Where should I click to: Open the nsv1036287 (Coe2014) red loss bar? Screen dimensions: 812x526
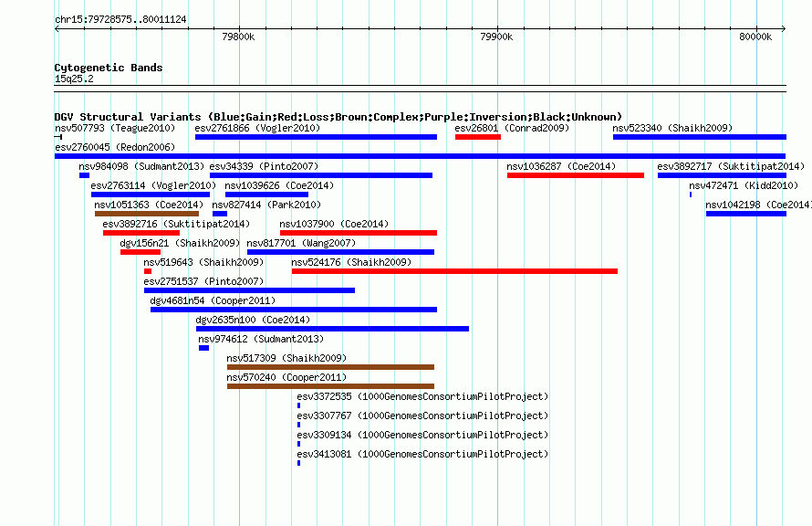click(576, 175)
